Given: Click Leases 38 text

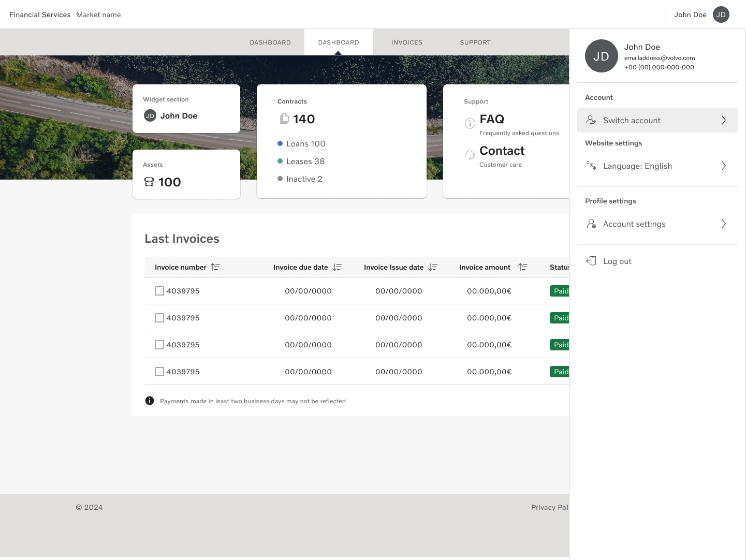Looking at the screenshot, I should point(305,161).
